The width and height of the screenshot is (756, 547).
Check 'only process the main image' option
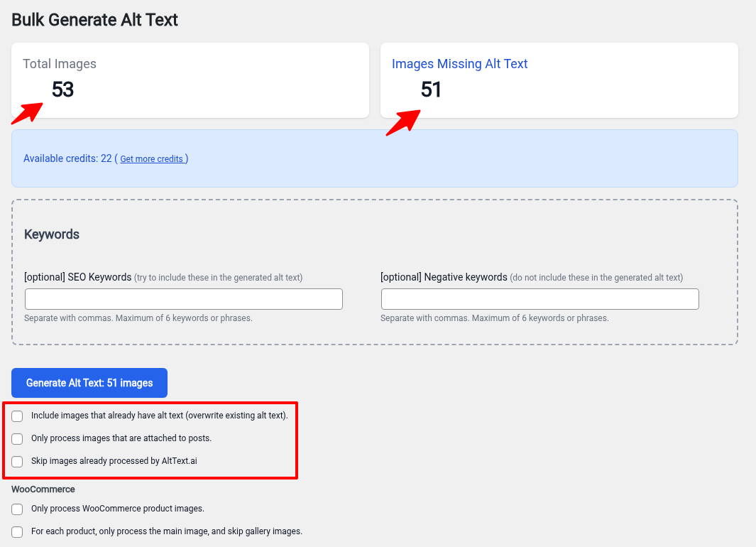point(17,531)
